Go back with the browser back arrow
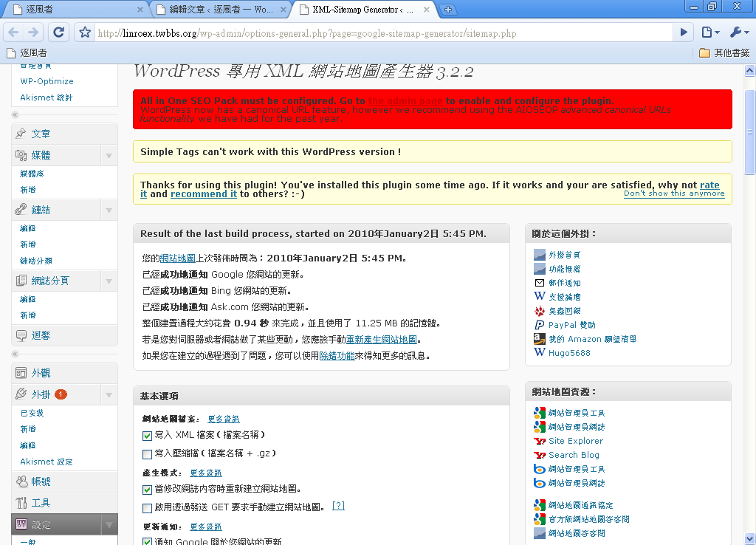 [13, 32]
